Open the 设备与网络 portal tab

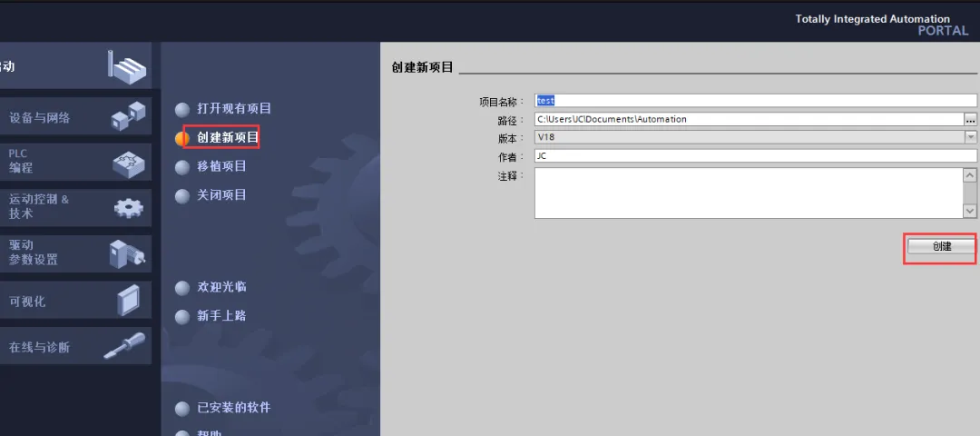click(75, 116)
